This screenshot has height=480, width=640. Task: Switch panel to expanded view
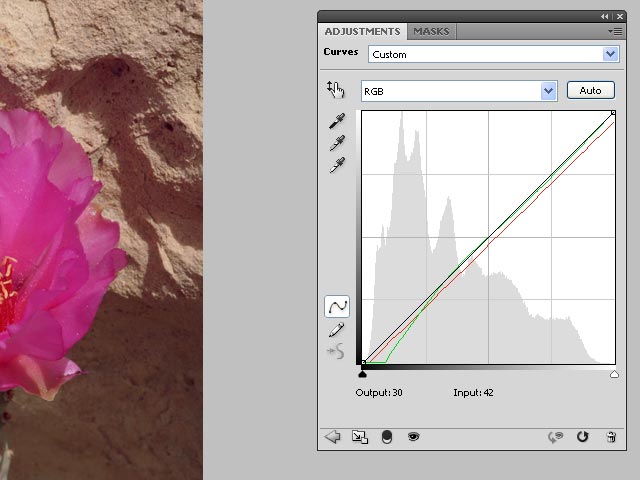tap(359, 437)
